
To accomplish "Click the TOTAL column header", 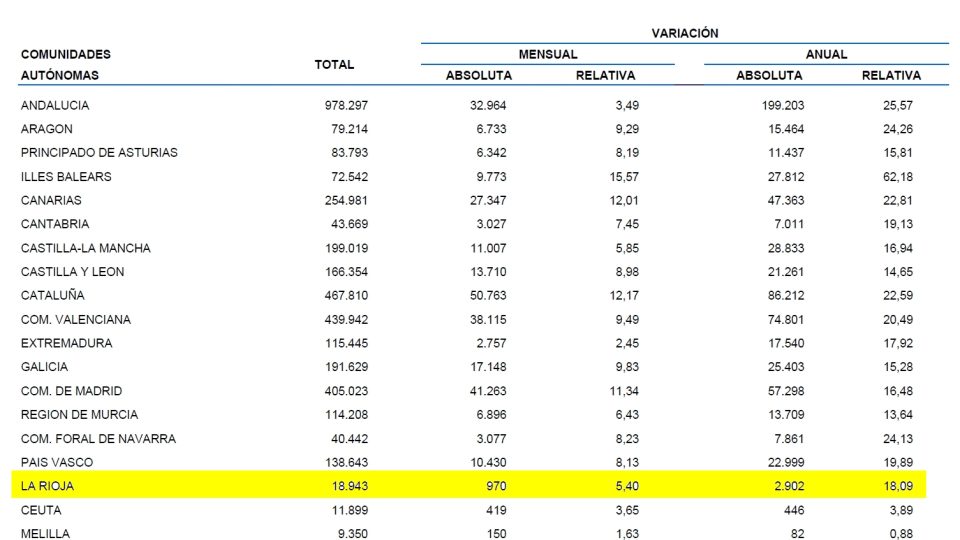I will (334, 65).
